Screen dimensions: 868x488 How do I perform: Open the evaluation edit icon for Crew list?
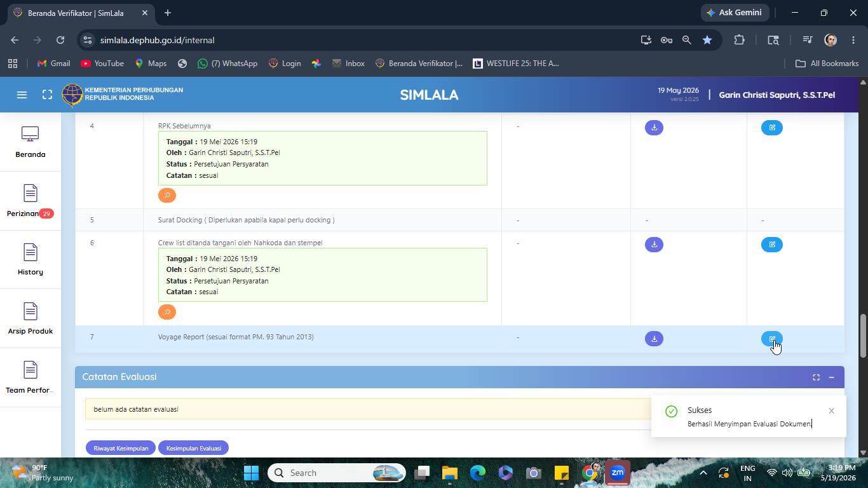pos(772,245)
